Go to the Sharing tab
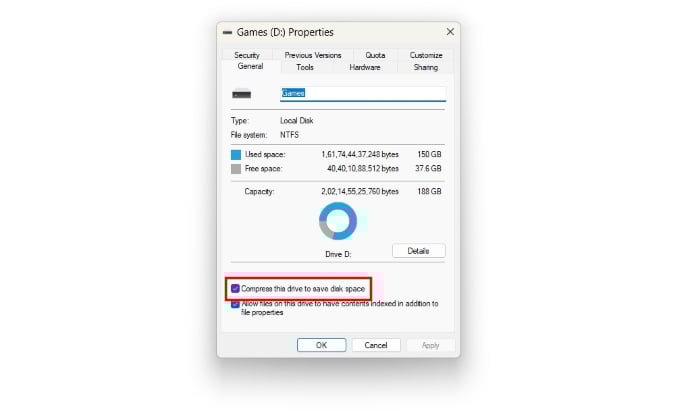Viewport: 680px width, 413px height. [425, 67]
